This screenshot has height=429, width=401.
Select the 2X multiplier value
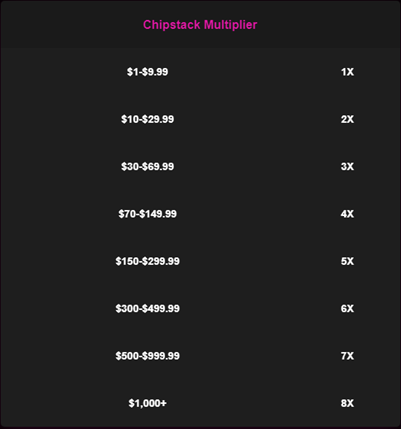click(x=347, y=119)
